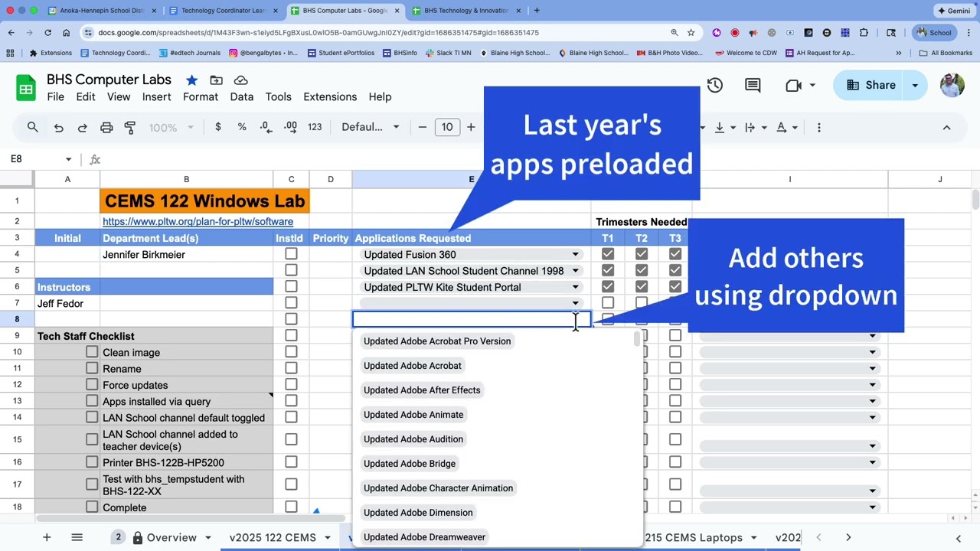Undo the last action
Screen dimensions: 980x551
58,127
